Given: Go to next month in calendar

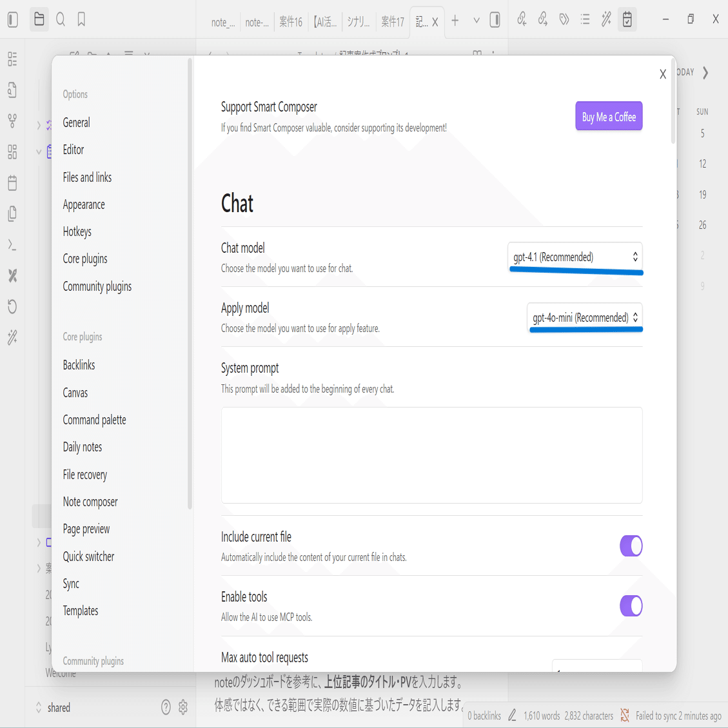Looking at the screenshot, I should [x=705, y=73].
